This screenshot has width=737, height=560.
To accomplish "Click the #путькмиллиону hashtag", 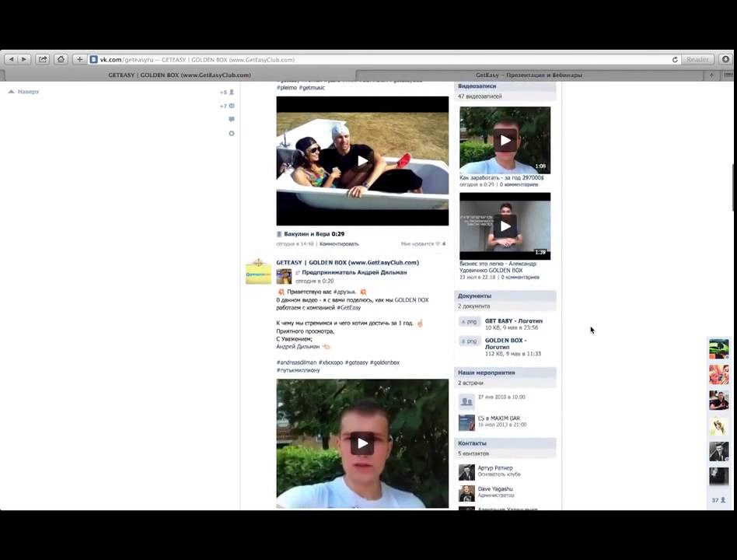I will 298,370.
